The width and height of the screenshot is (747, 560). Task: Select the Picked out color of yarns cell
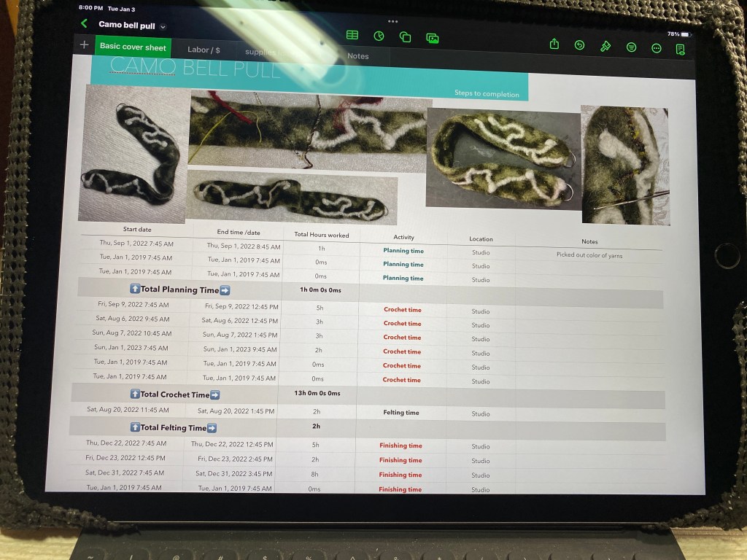589,255
